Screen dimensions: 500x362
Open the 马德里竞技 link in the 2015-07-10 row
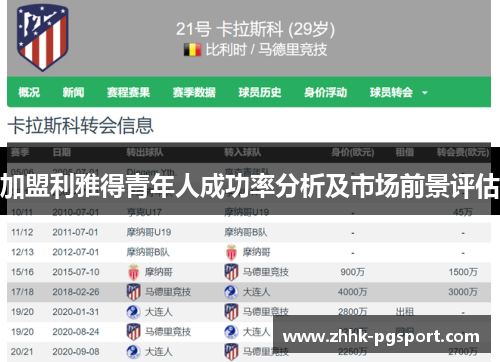pyautogui.click(x=265, y=272)
